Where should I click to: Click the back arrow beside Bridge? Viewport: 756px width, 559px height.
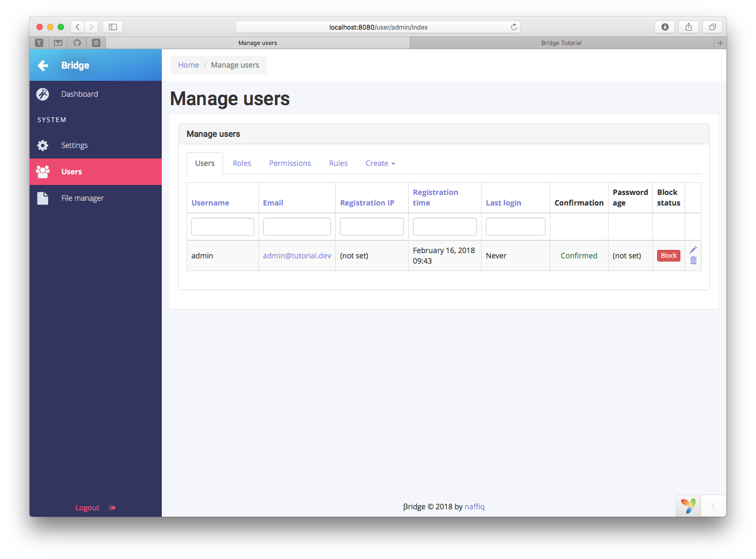pos(43,66)
